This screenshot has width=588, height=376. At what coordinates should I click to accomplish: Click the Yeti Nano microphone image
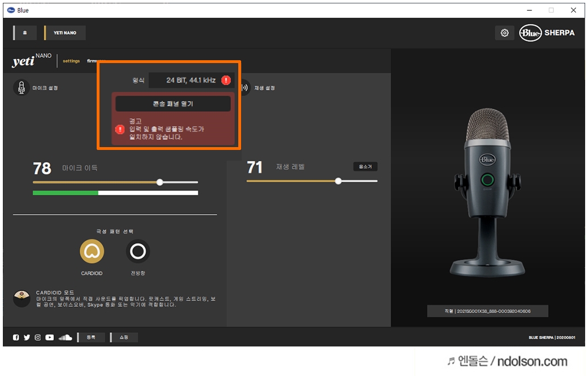pyautogui.click(x=487, y=193)
